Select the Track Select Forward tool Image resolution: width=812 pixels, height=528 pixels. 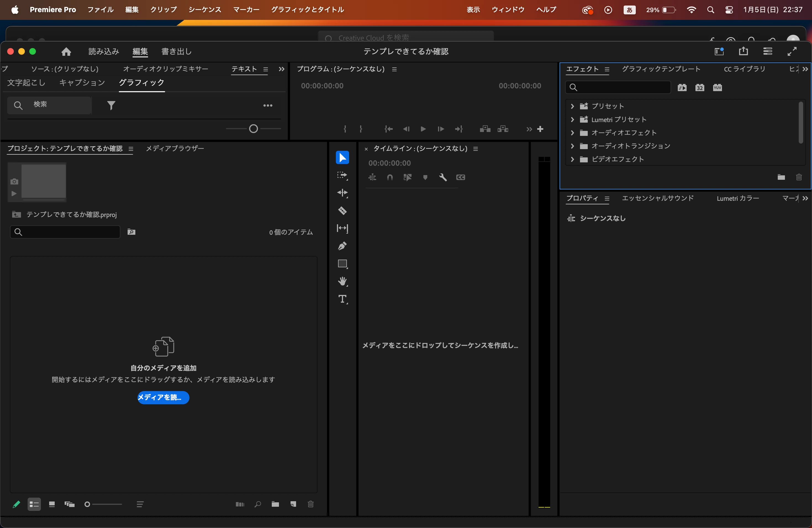(342, 175)
